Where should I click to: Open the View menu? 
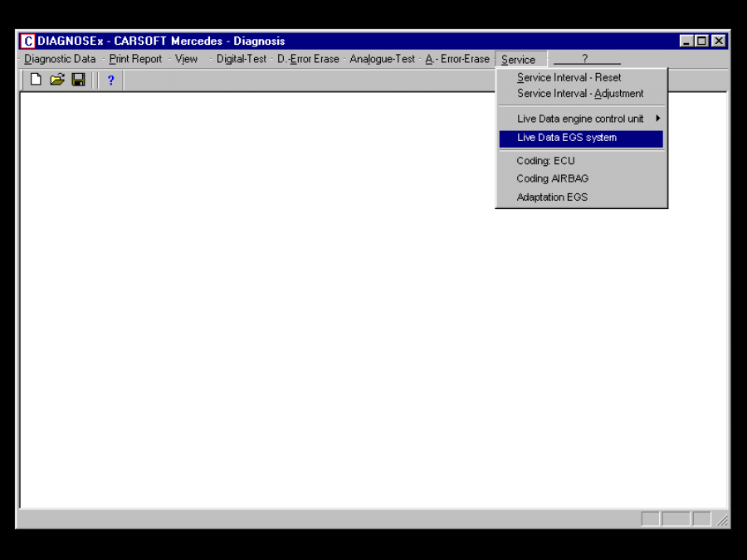pos(186,59)
